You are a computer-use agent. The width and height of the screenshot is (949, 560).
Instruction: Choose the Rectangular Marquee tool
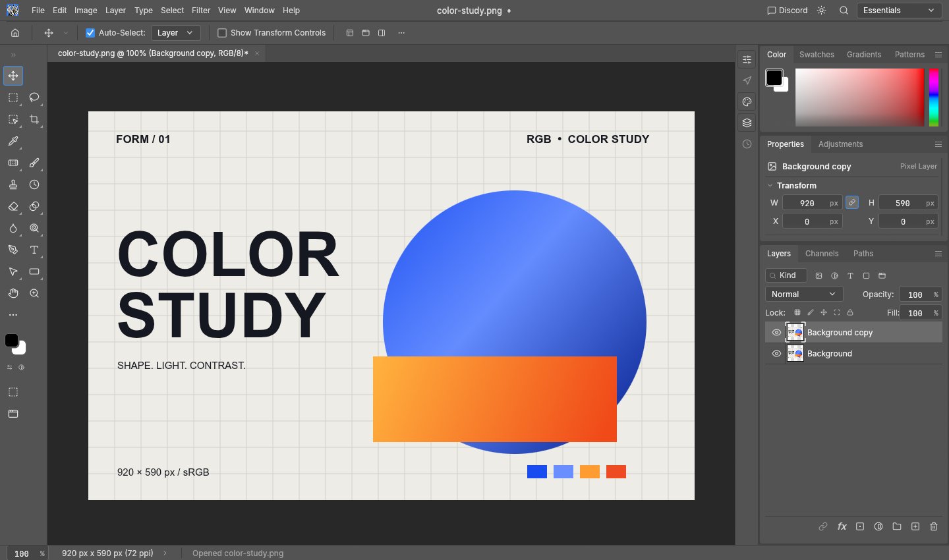click(13, 98)
